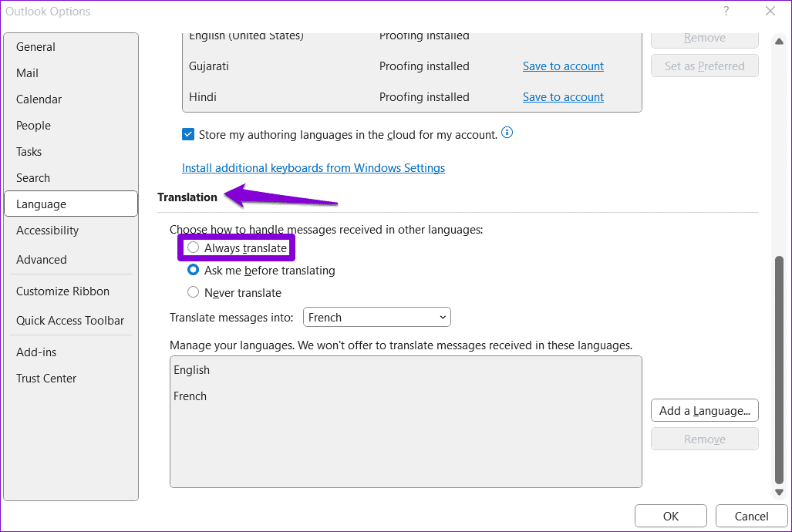Confirm with the OK button
The width and height of the screenshot is (792, 532).
[671, 517]
